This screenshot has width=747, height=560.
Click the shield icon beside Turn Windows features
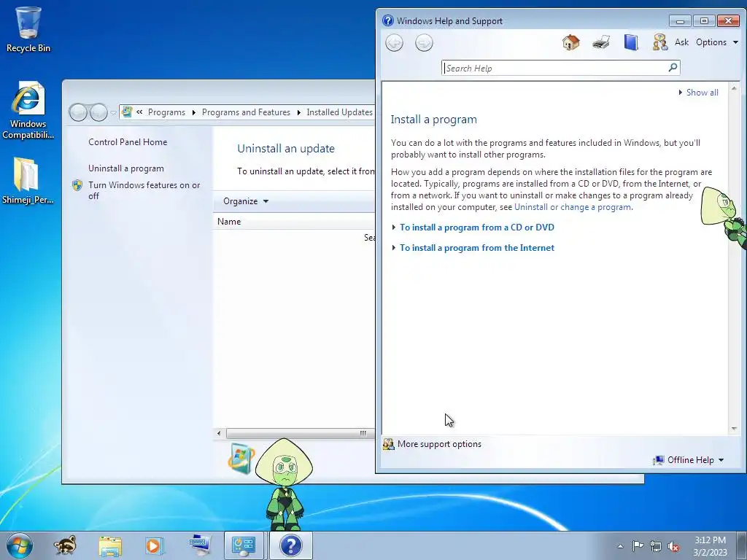coord(77,185)
